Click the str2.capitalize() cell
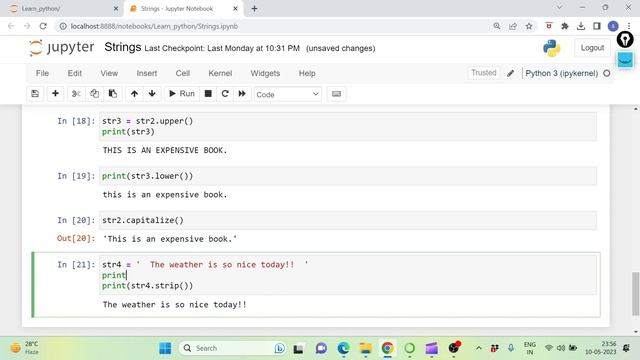The height and width of the screenshot is (360, 640). coord(348,220)
